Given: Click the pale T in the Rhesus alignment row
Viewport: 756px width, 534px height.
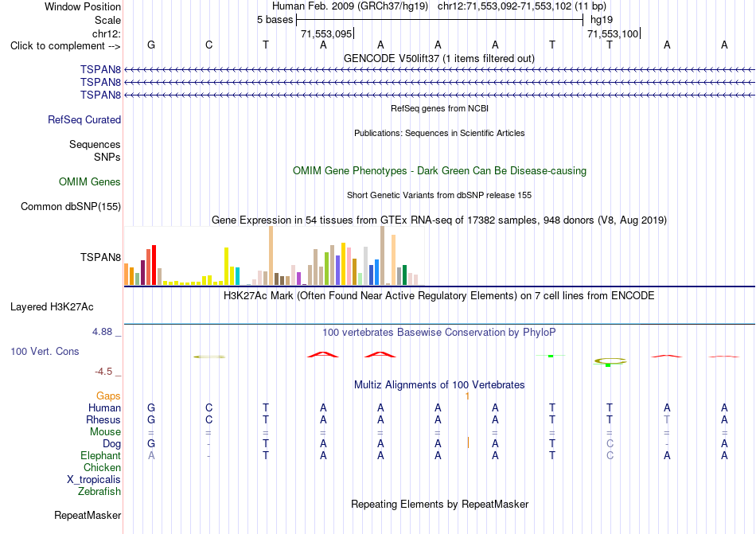Looking at the screenshot, I should tap(667, 419).
